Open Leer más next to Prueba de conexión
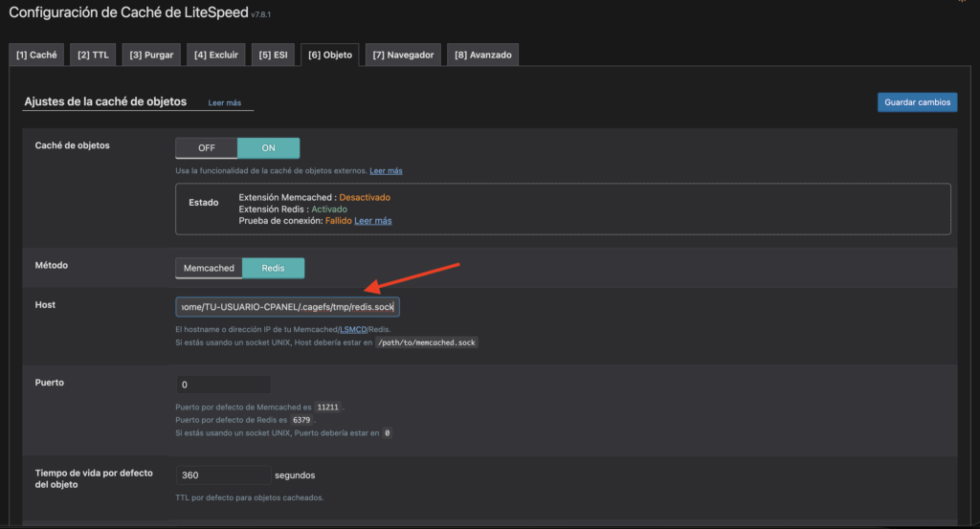The image size is (980, 529). [x=373, y=221]
